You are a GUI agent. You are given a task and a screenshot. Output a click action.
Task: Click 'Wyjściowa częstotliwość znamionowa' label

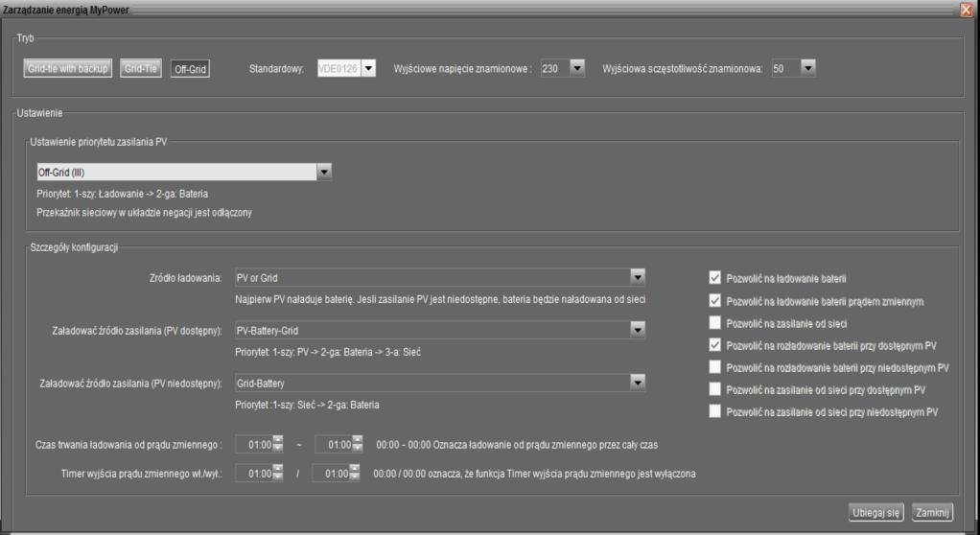683,69
